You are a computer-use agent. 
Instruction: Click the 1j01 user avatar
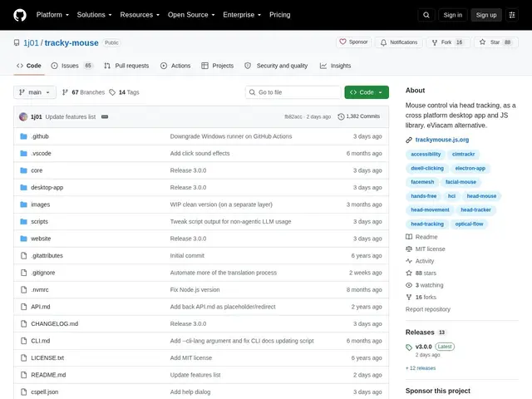[23, 116]
